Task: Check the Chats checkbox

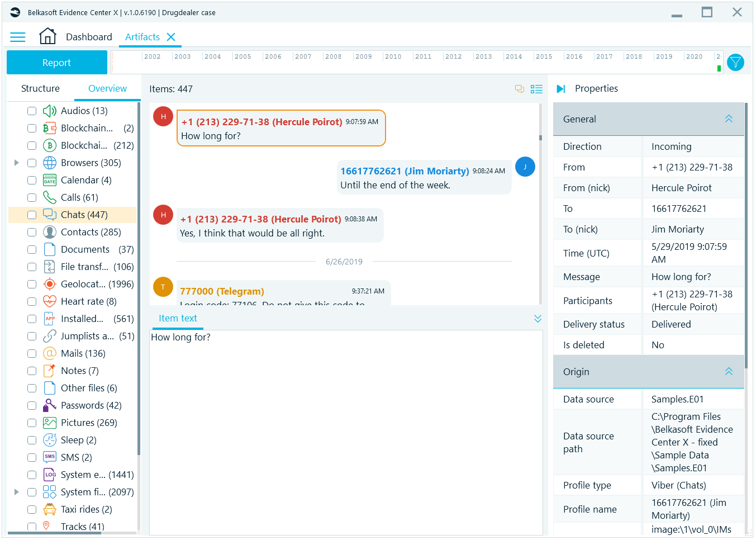Action: click(32, 215)
